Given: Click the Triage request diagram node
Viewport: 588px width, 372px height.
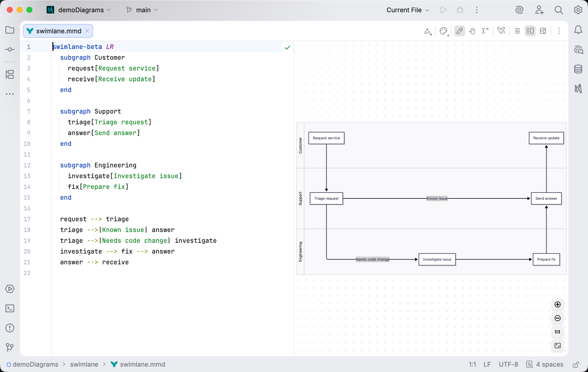Looking at the screenshot, I should point(326,198).
